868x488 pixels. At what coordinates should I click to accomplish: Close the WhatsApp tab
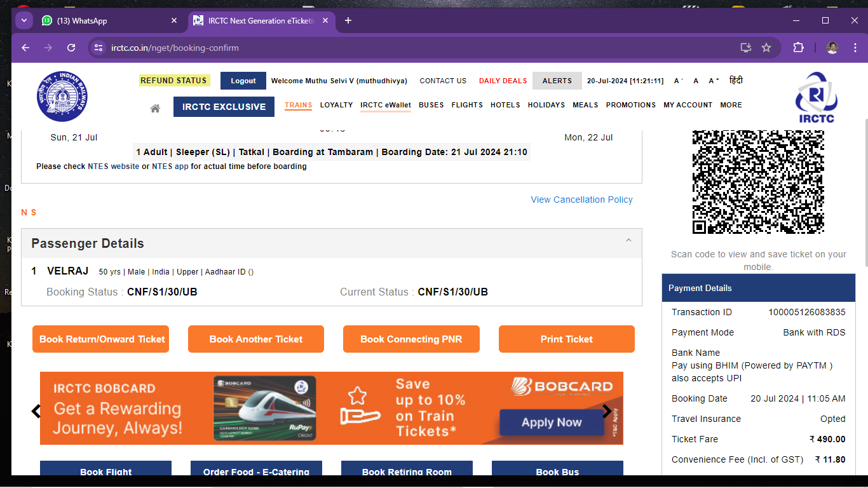(x=174, y=20)
